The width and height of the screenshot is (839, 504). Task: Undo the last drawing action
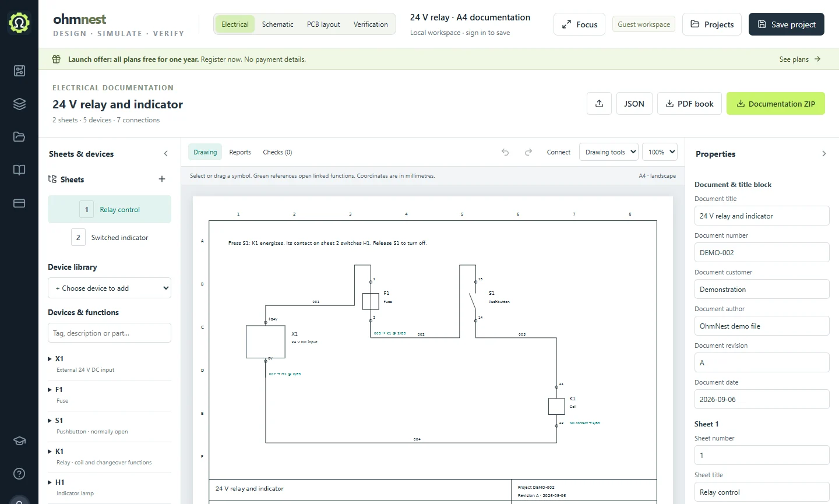tap(505, 152)
